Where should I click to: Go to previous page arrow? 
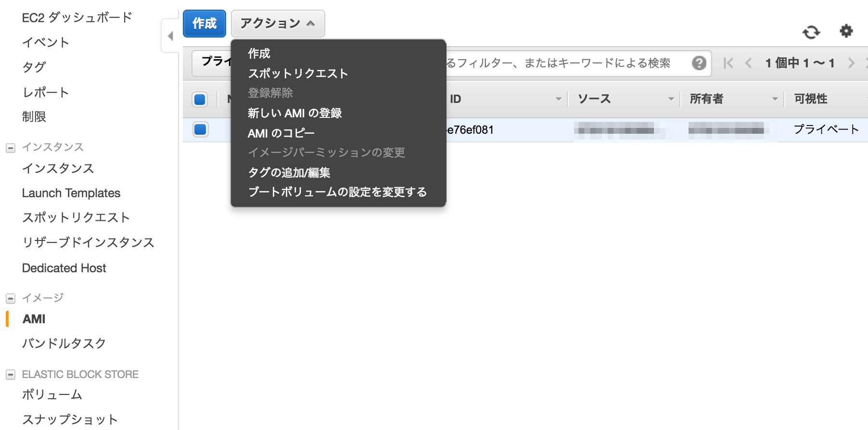(x=749, y=63)
